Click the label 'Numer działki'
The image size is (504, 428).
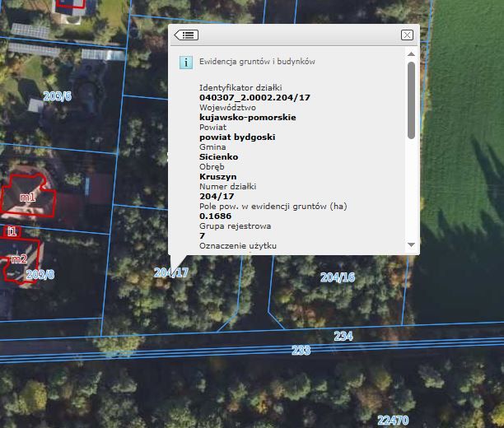pos(227,186)
